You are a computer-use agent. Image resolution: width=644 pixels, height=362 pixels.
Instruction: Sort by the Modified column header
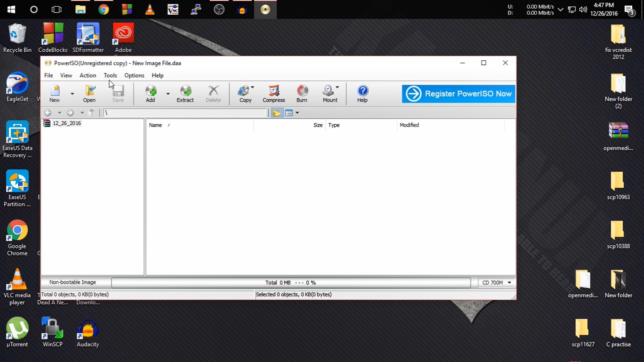[451, 125]
